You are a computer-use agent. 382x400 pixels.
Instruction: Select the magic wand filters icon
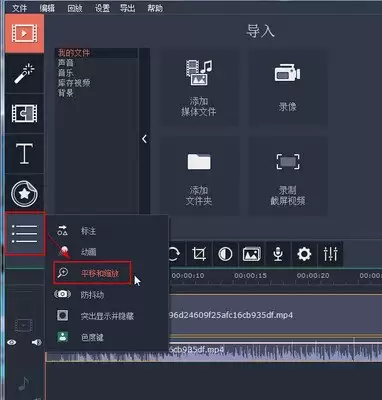tap(24, 74)
